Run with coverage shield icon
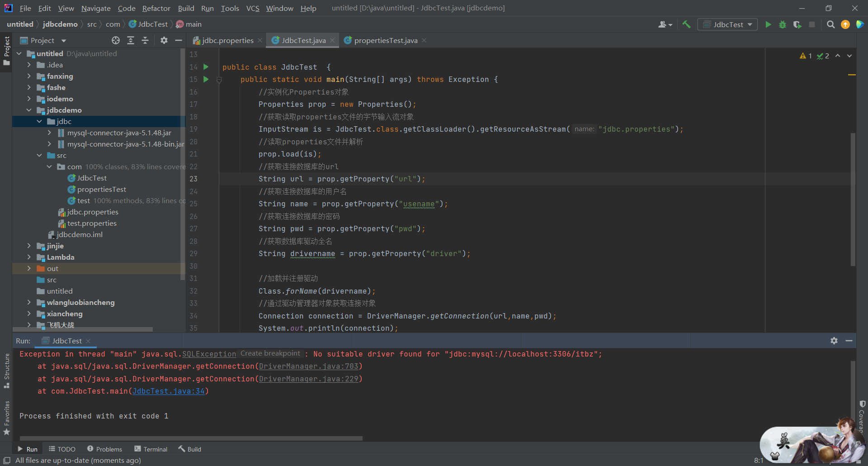Viewport: 868px width, 466px height. [x=797, y=24]
